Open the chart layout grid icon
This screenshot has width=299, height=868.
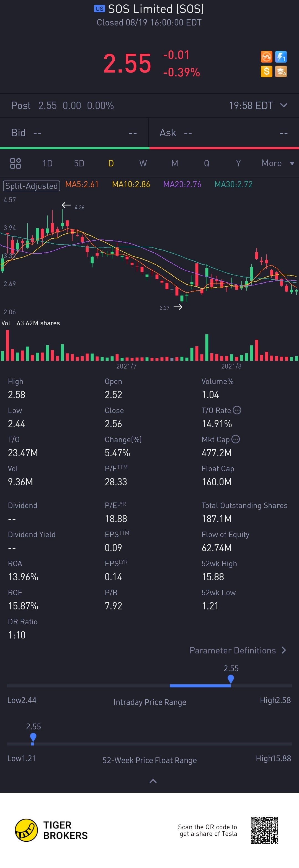coord(16,163)
